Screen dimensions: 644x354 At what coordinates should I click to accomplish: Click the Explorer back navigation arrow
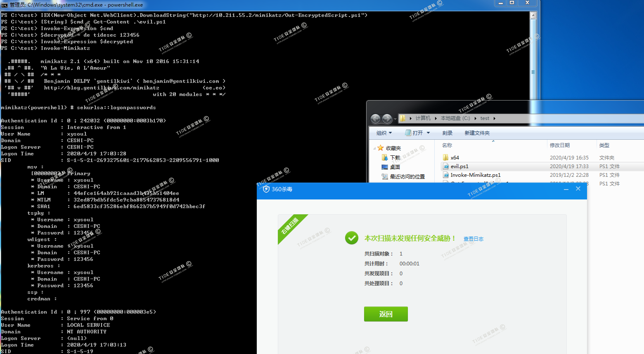click(x=375, y=118)
